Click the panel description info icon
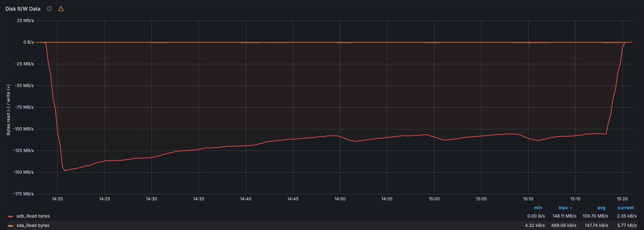Viewport: 644px width, 230px height. coord(49,9)
